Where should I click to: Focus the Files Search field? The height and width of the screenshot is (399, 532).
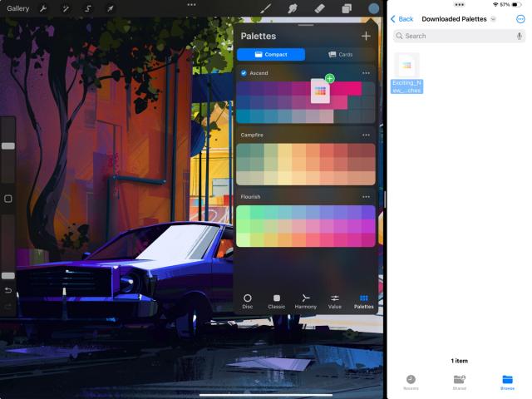(459, 36)
